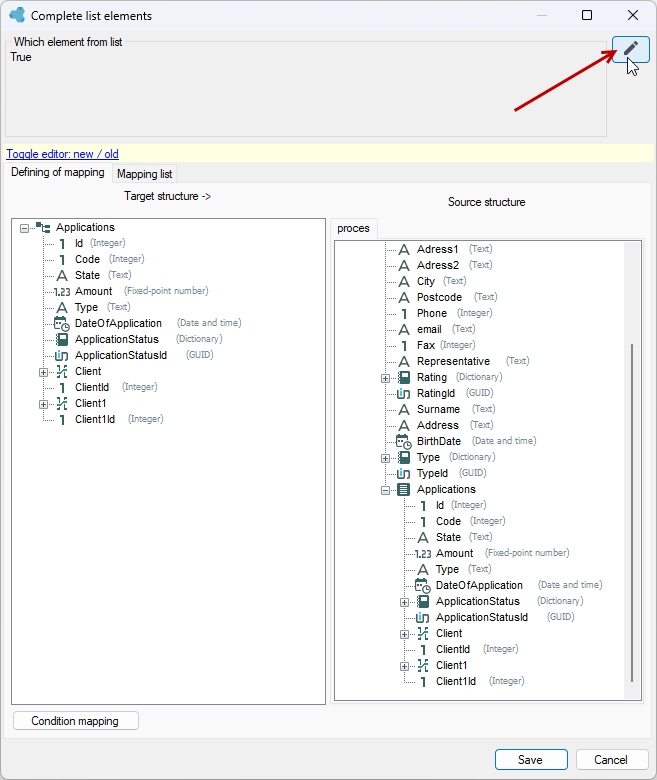Open the pencil edit expression button

tap(630, 49)
